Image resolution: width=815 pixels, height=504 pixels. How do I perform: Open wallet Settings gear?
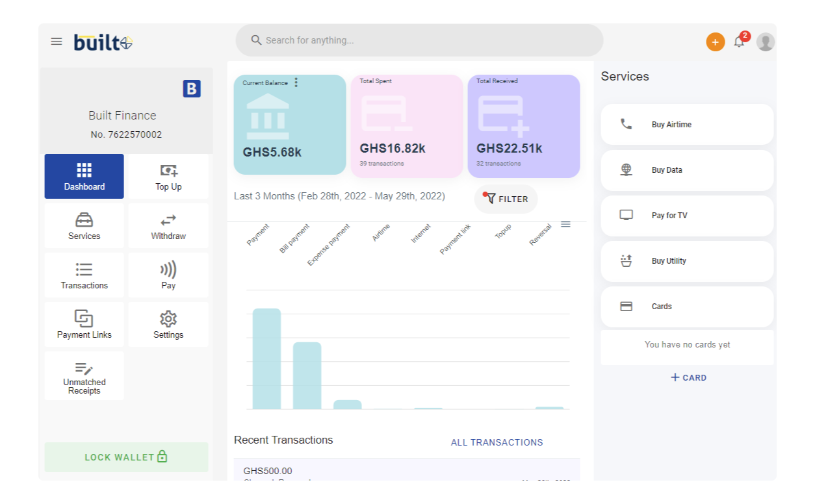pos(168,325)
